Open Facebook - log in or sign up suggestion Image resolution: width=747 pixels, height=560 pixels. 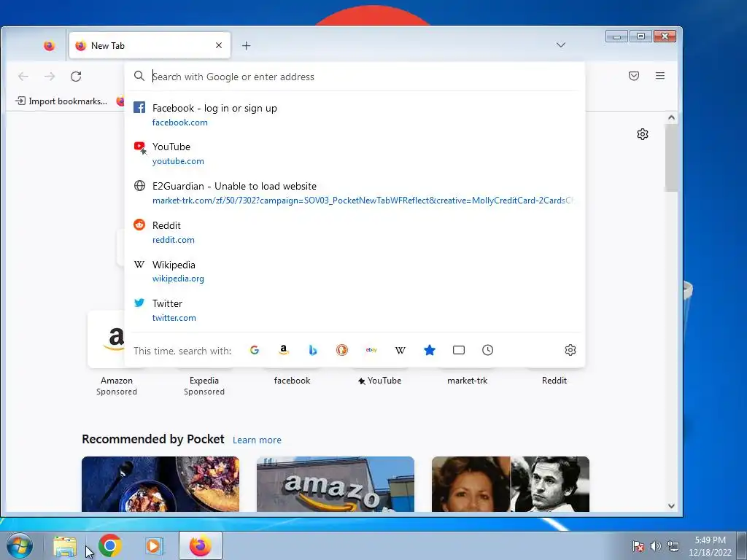(x=355, y=114)
